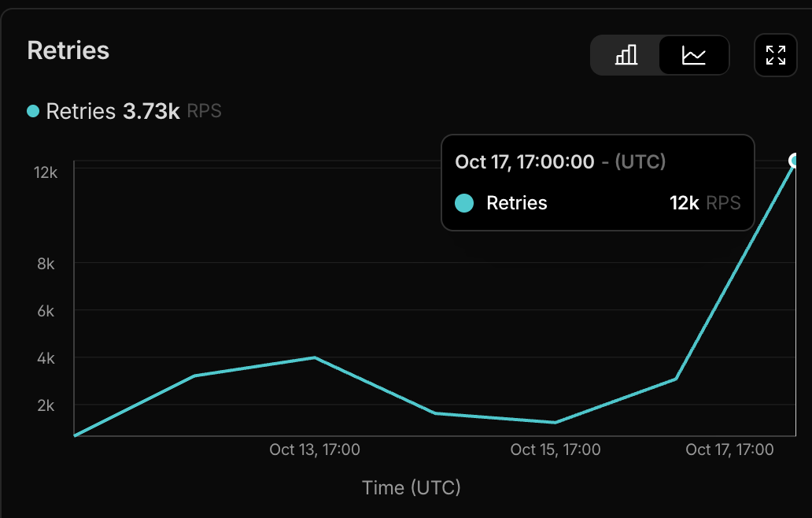Viewport: 812px width, 518px height.
Task: Click the tooltip timestamp Oct 17, 17:00:00
Action: click(x=524, y=162)
